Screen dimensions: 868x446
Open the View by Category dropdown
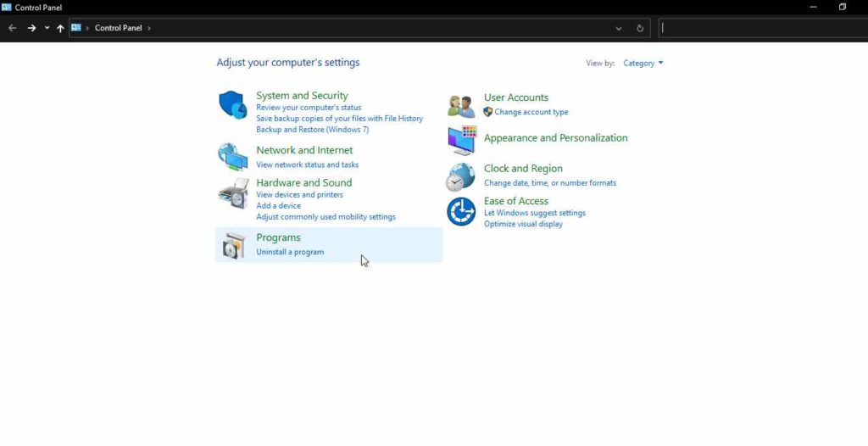click(643, 63)
